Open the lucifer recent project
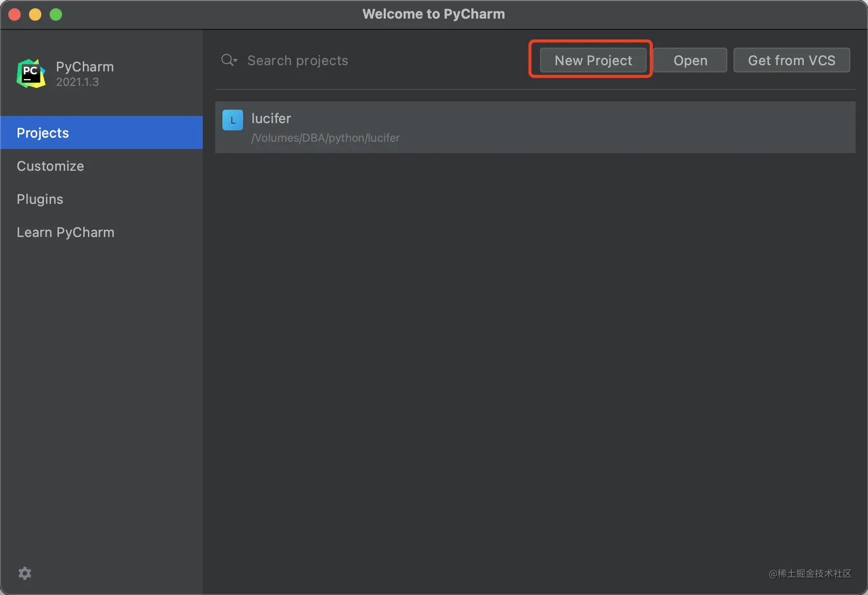The height and width of the screenshot is (595, 868). [x=535, y=127]
